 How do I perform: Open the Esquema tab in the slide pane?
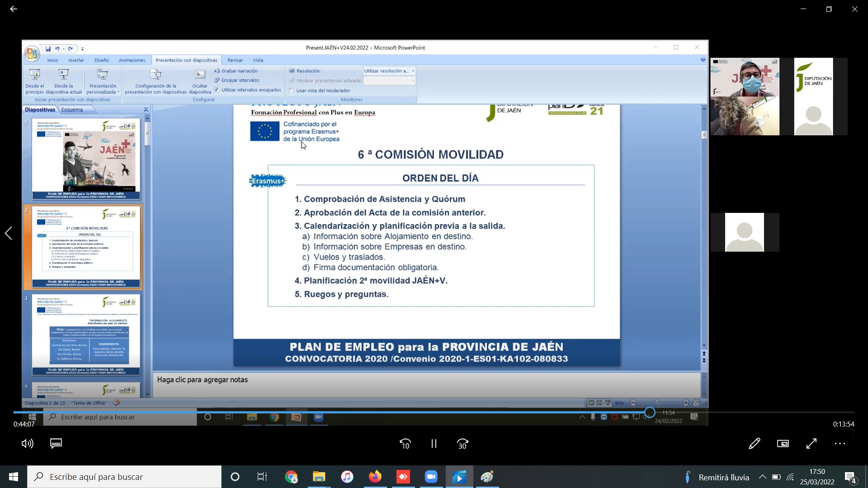pos(72,109)
